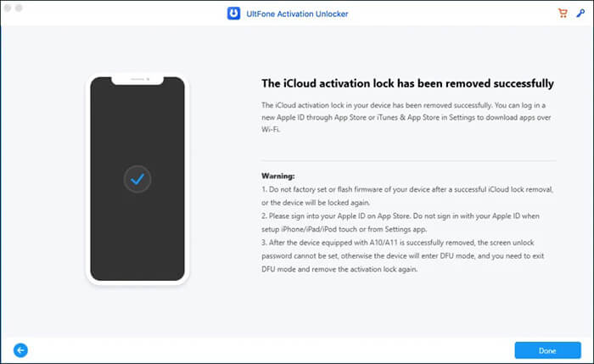This screenshot has width=594, height=364.
Task: Click the 'DFU mode and remove the activation lock' line
Action: 339,269
